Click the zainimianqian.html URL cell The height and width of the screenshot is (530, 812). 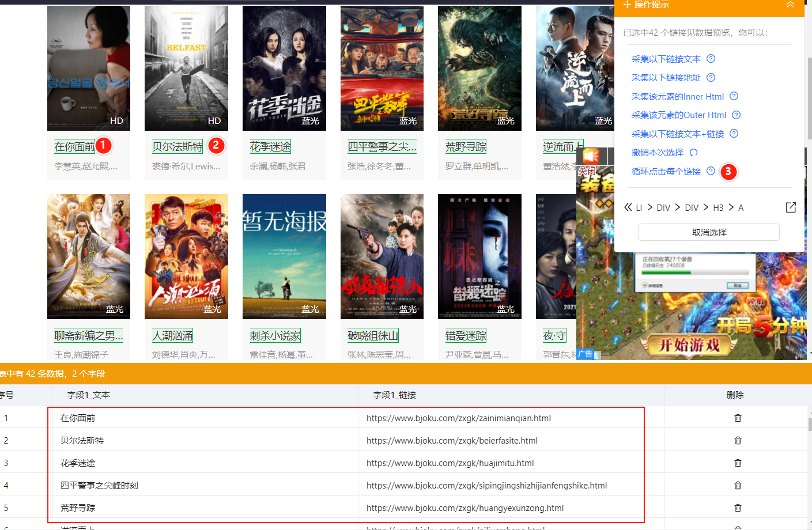pyautogui.click(x=459, y=418)
